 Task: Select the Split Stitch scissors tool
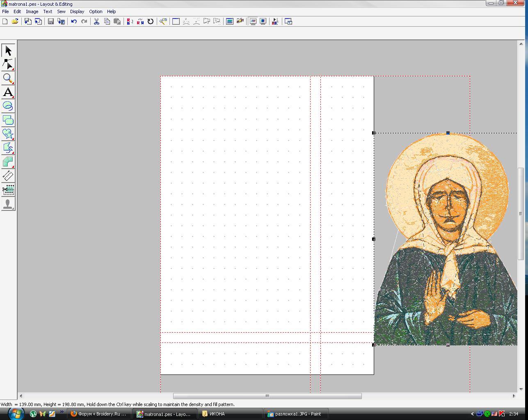(x=8, y=190)
